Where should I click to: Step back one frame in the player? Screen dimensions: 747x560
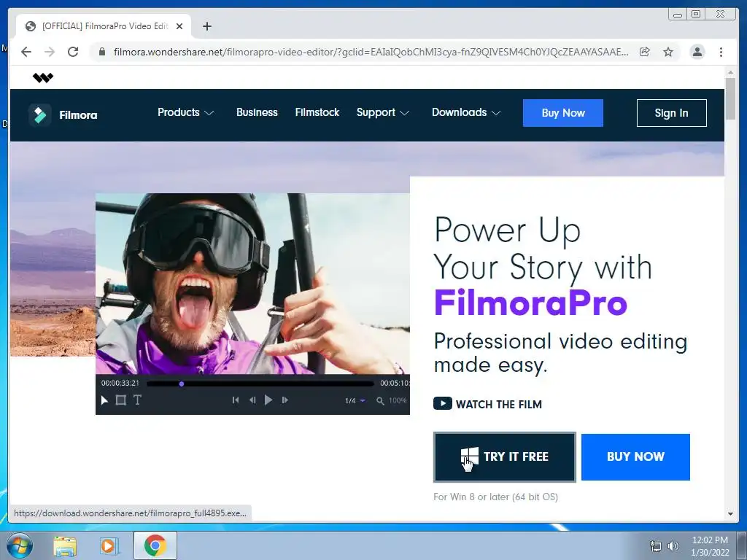[x=252, y=400]
